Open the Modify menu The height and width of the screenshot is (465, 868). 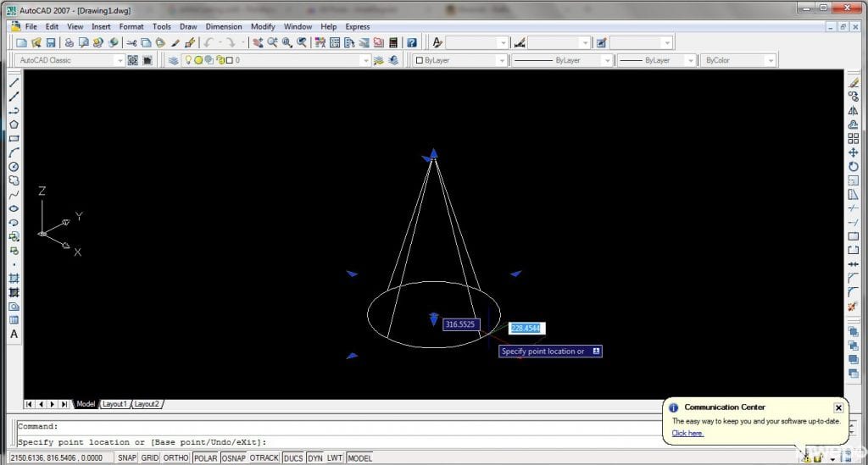click(x=263, y=26)
